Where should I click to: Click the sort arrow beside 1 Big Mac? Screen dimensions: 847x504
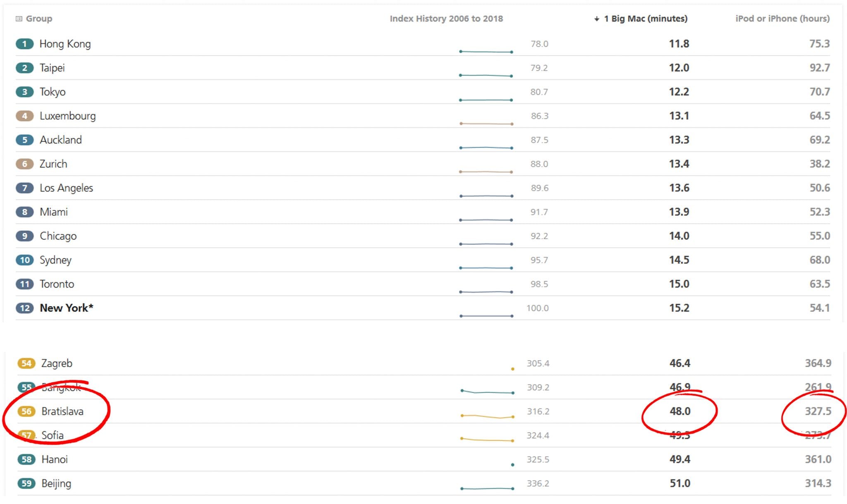pyautogui.click(x=596, y=19)
